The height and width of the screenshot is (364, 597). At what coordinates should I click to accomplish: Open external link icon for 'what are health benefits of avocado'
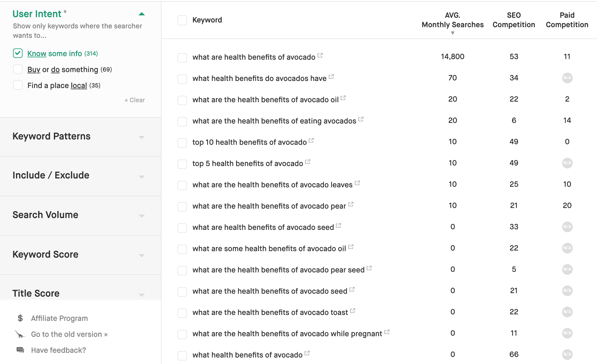click(320, 55)
